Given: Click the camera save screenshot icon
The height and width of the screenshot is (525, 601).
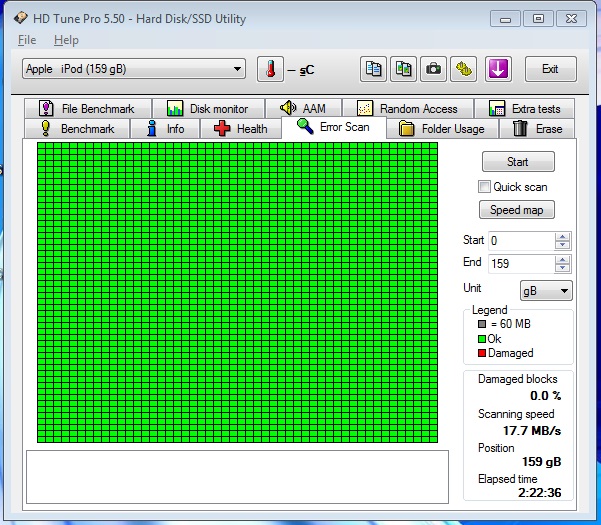Looking at the screenshot, I should coord(434,69).
